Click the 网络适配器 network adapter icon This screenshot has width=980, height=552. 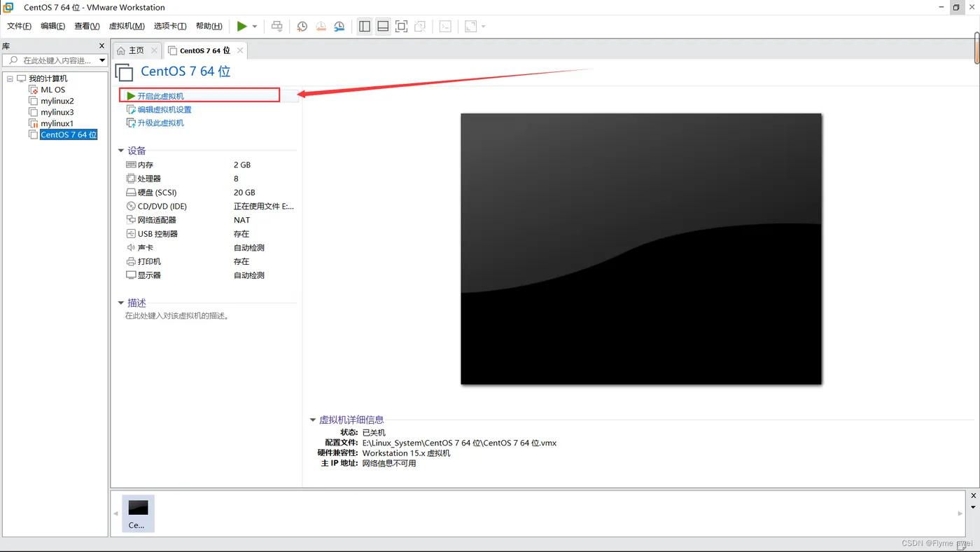(131, 220)
